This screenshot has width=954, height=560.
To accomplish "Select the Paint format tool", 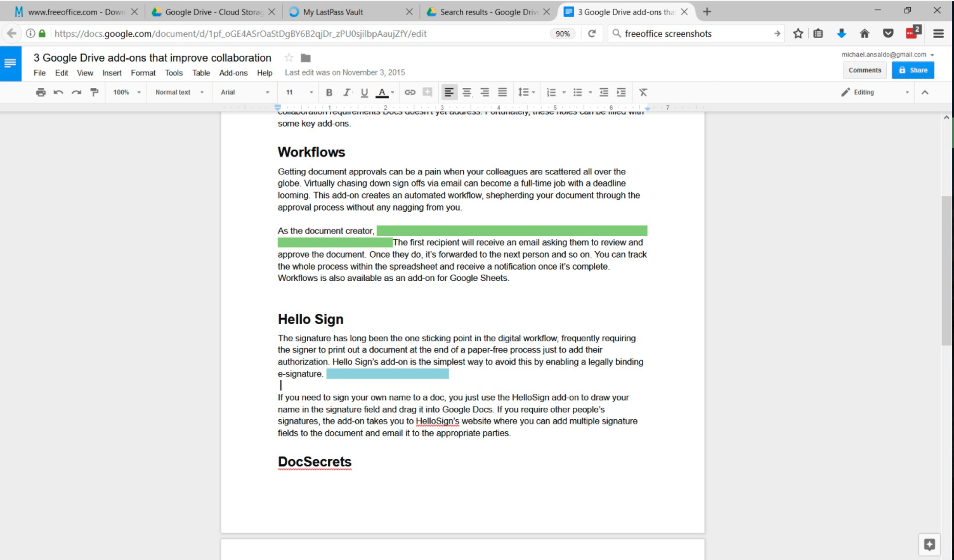I will 94,93.
